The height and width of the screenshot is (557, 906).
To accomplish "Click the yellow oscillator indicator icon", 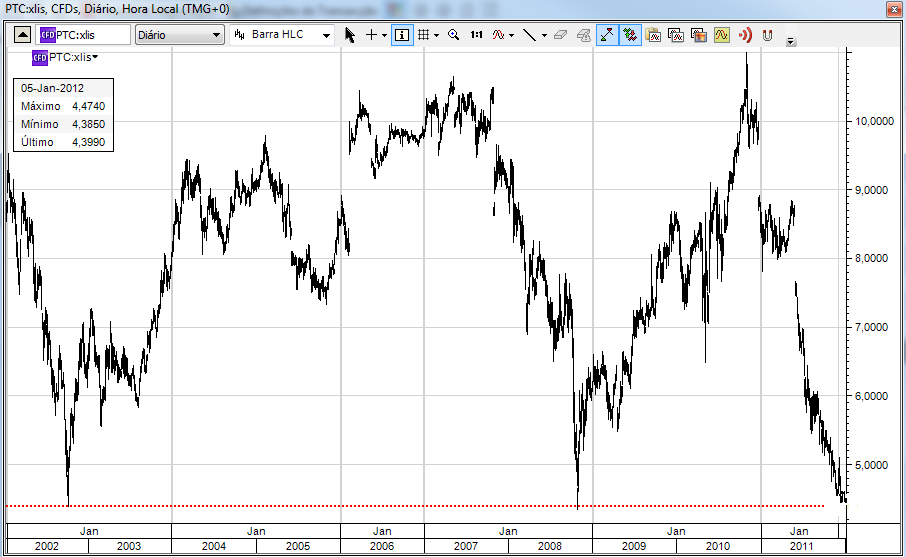I will 722,35.
